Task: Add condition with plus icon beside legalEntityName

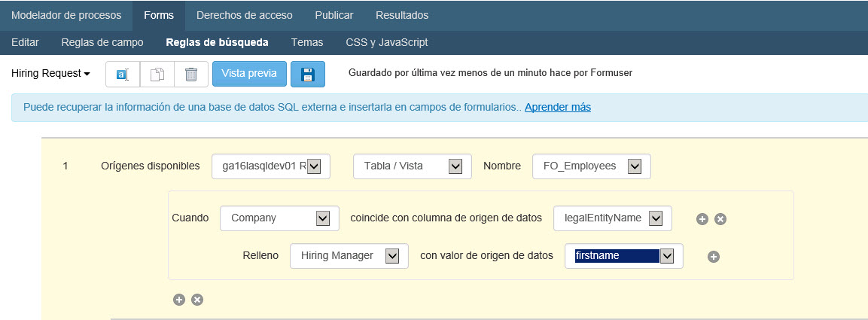Action: (x=702, y=219)
